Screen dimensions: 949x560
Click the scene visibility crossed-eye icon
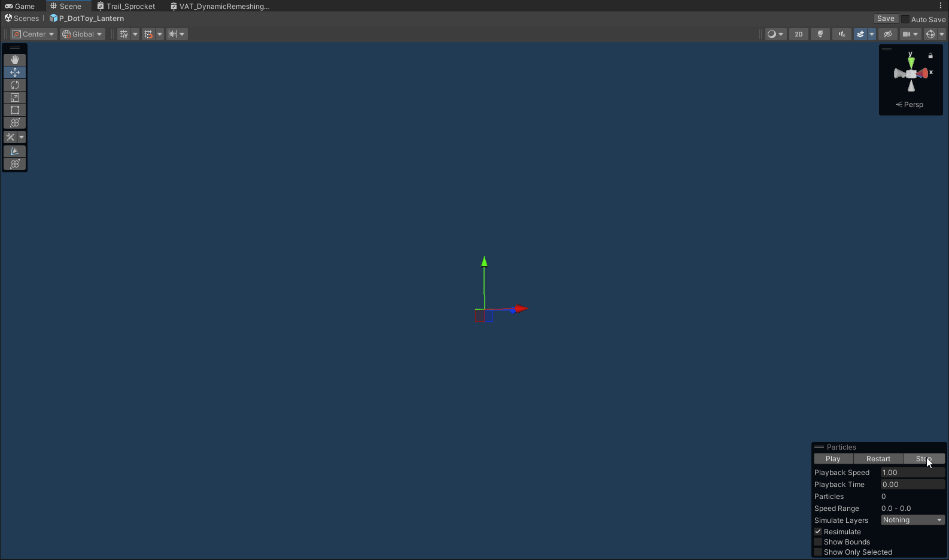point(888,34)
